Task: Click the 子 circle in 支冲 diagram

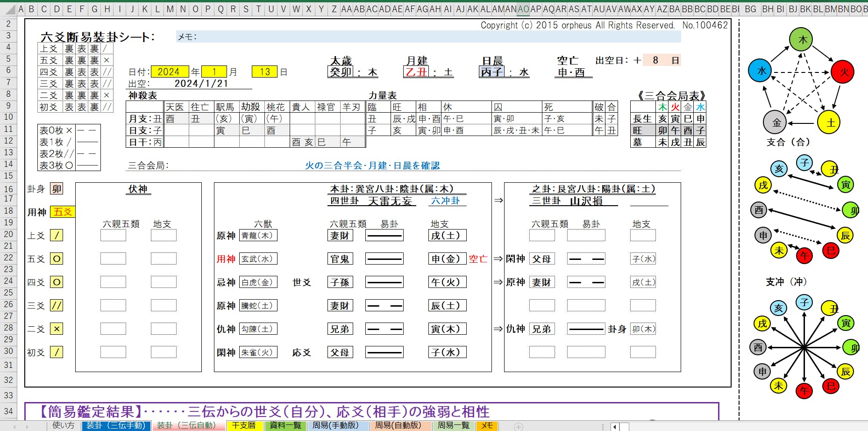Action: tap(804, 302)
